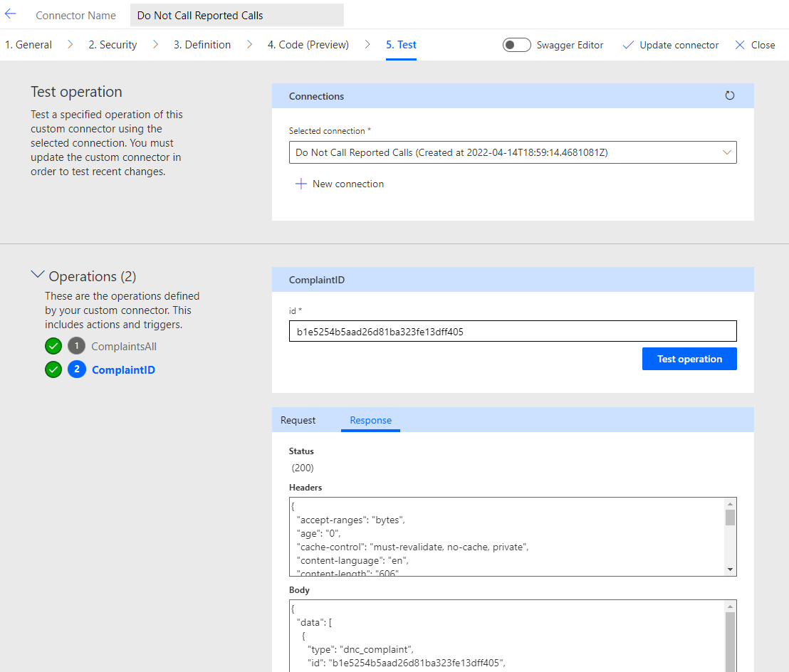Click the ComplaintID panel header
The width and height of the screenshot is (789, 672).
click(512, 280)
